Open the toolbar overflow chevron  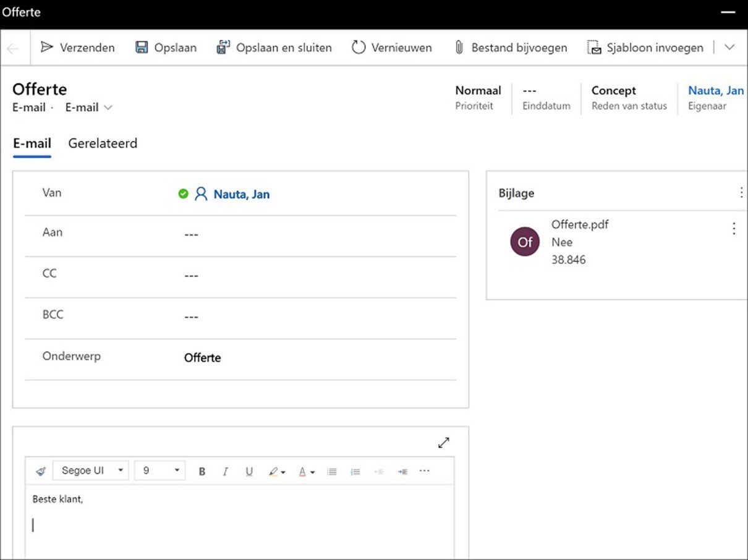point(729,47)
